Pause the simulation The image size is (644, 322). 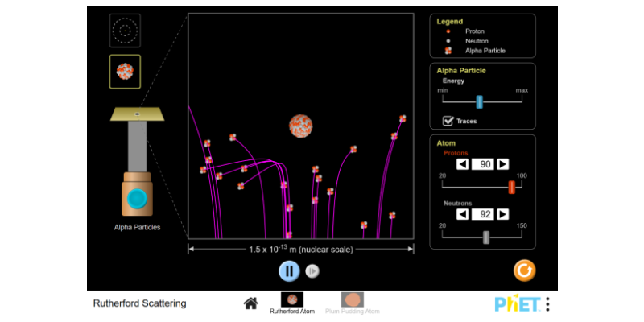[289, 271]
